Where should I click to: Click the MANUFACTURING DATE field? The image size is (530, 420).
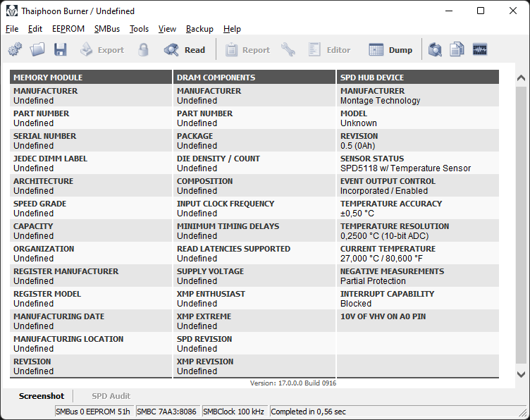(x=91, y=321)
